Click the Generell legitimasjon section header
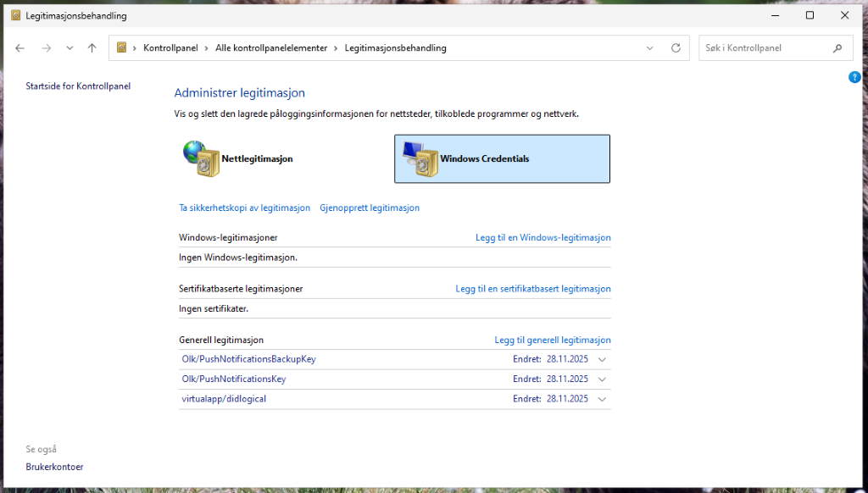The width and height of the screenshot is (868, 493). pyautogui.click(x=221, y=341)
